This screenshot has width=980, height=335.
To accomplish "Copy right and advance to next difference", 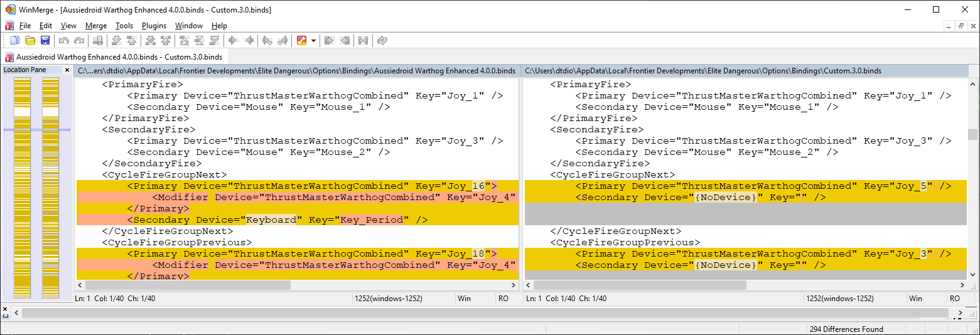I will click(x=267, y=41).
